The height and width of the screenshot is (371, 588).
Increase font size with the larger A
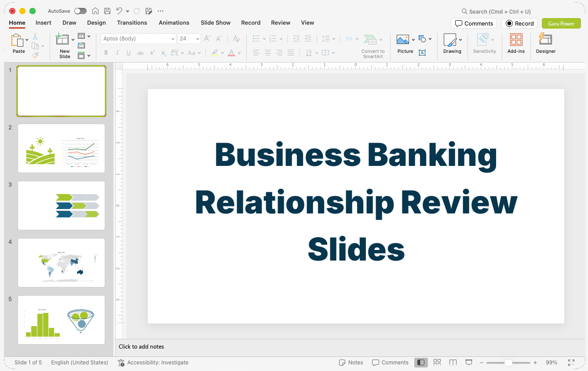tap(208, 39)
